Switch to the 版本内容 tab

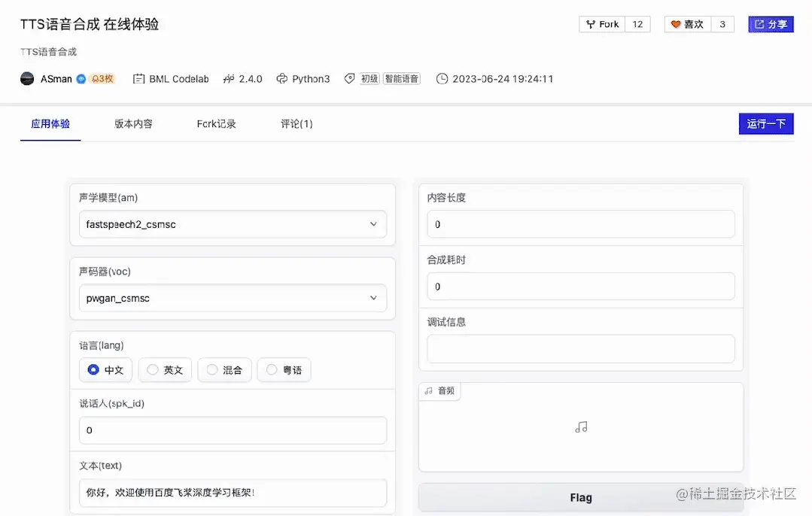133,123
